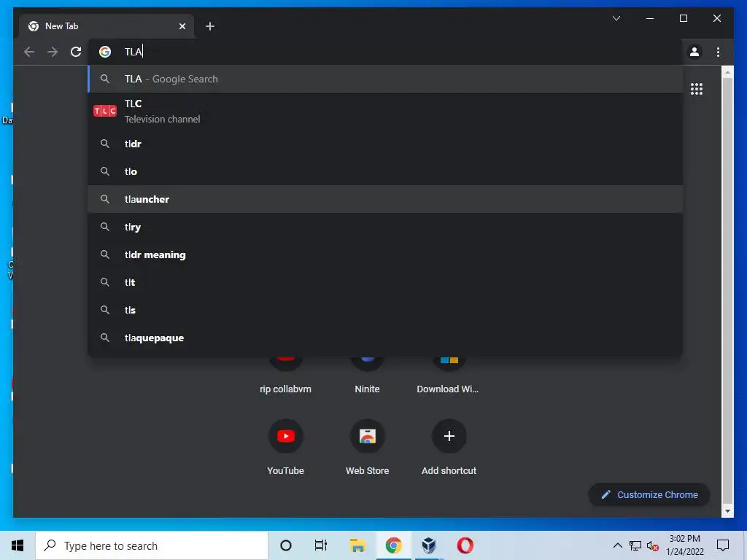
Task: Pick the TLC Television channel suggestion
Action: (x=385, y=112)
